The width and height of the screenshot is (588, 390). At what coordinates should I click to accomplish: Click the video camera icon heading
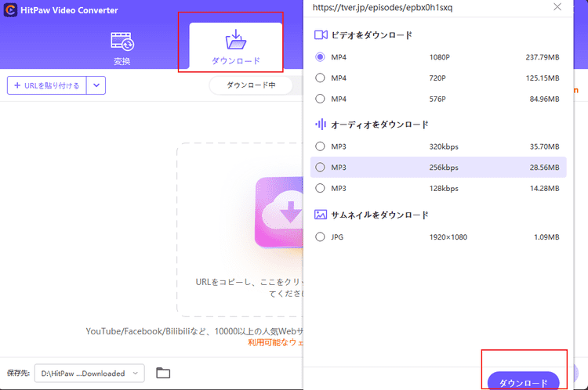(321, 34)
